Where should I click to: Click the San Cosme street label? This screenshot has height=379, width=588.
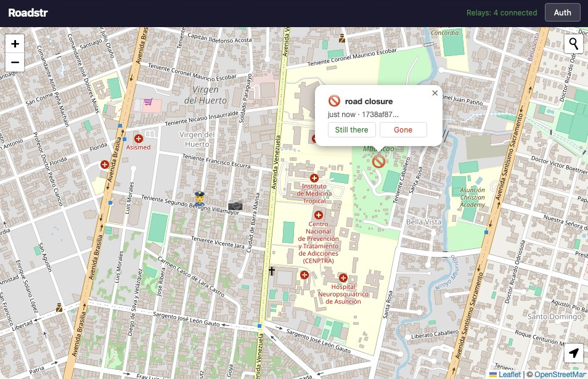pyautogui.click(x=39, y=99)
